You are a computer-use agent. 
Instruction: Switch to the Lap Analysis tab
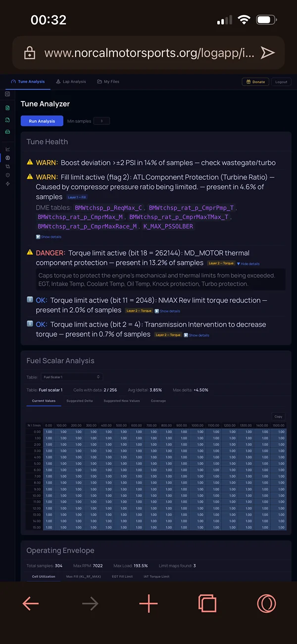[x=71, y=82]
